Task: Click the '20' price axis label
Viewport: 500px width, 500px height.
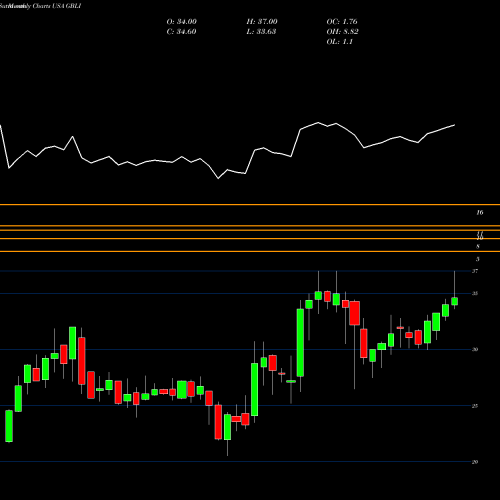Action: [x=475, y=462]
